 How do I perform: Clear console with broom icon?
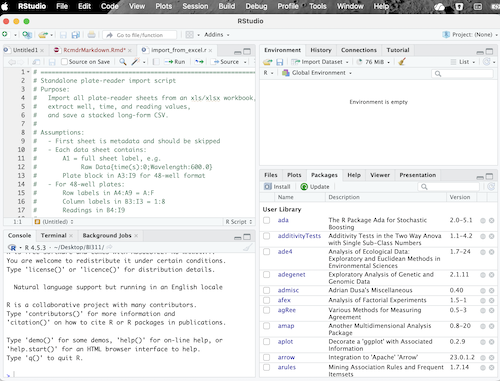247,247
